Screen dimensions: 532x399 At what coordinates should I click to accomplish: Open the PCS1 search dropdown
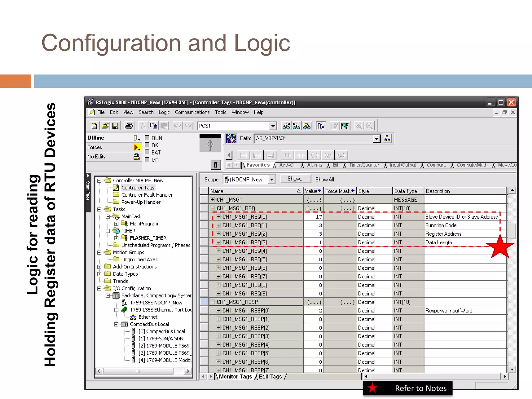273,126
